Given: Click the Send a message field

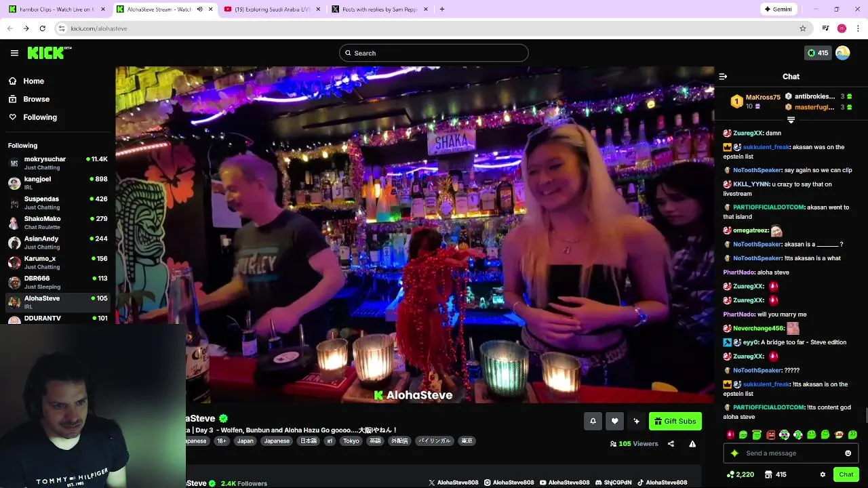Looking at the screenshot, I should click(791, 453).
